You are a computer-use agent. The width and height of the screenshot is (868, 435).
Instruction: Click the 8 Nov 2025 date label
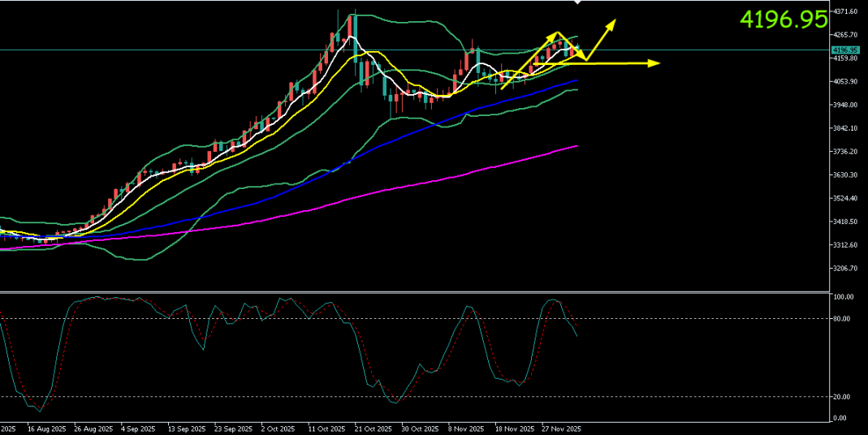pos(467,428)
